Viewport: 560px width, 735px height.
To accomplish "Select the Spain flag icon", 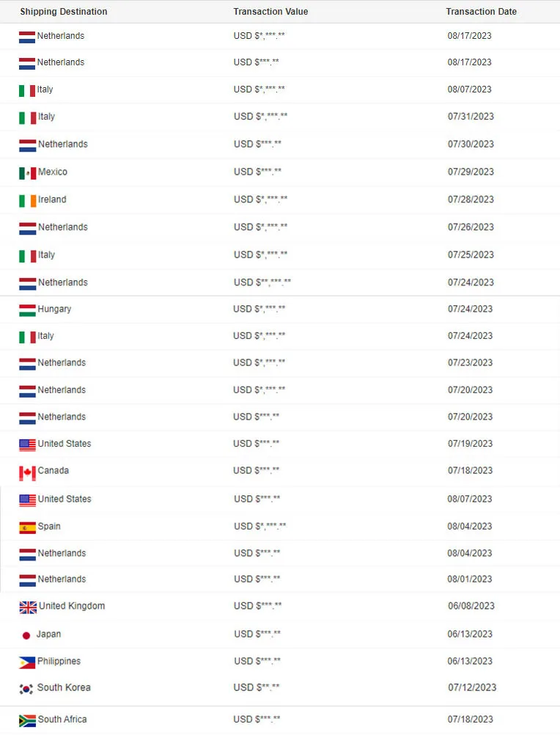I will point(27,527).
